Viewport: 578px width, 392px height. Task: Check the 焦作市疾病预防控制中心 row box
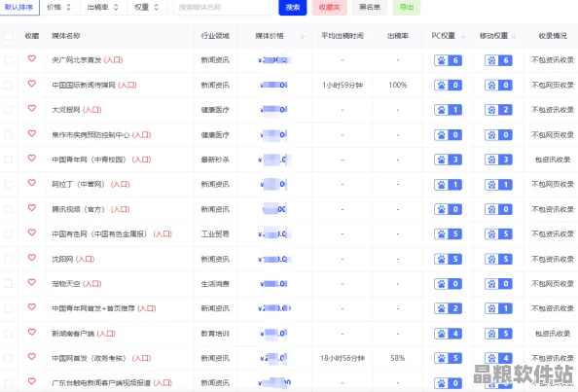coord(8,135)
